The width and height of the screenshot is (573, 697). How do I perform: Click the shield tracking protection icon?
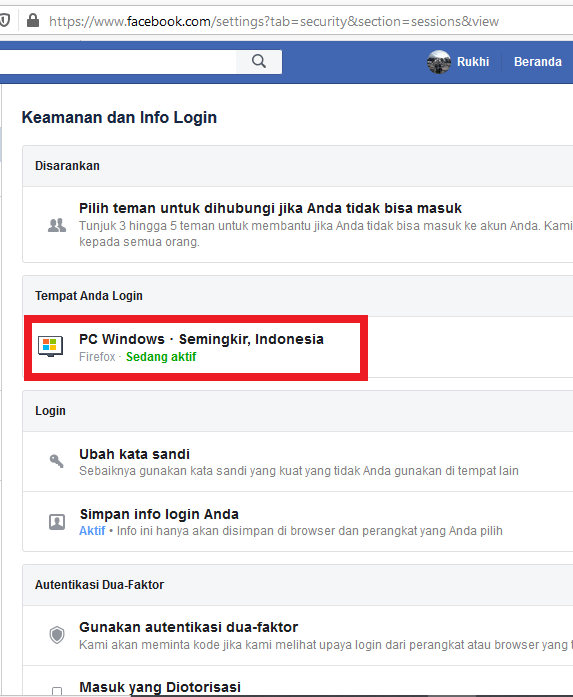(4, 20)
